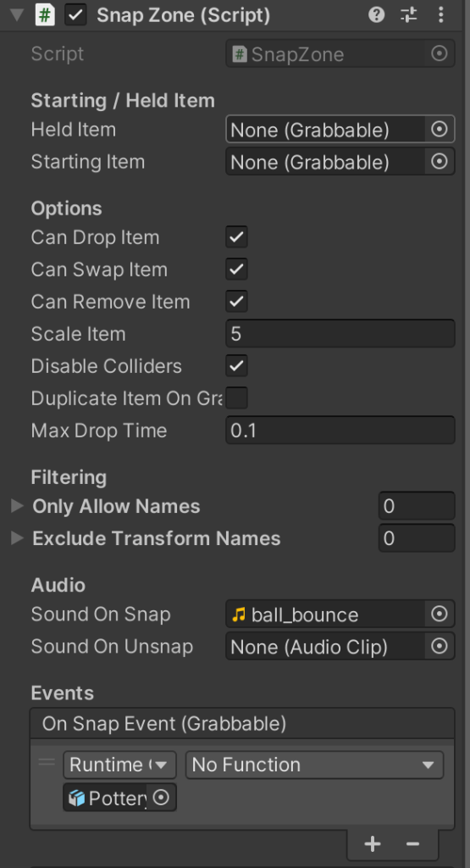The width and height of the screenshot is (470, 868).
Task: Remove the selected event listener with minus
Action: (413, 843)
